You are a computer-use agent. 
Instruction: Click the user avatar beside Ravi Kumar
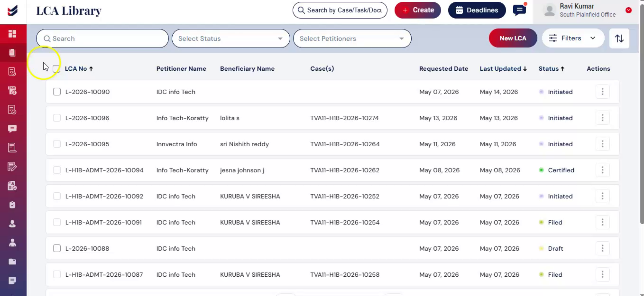pyautogui.click(x=549, y=10)
